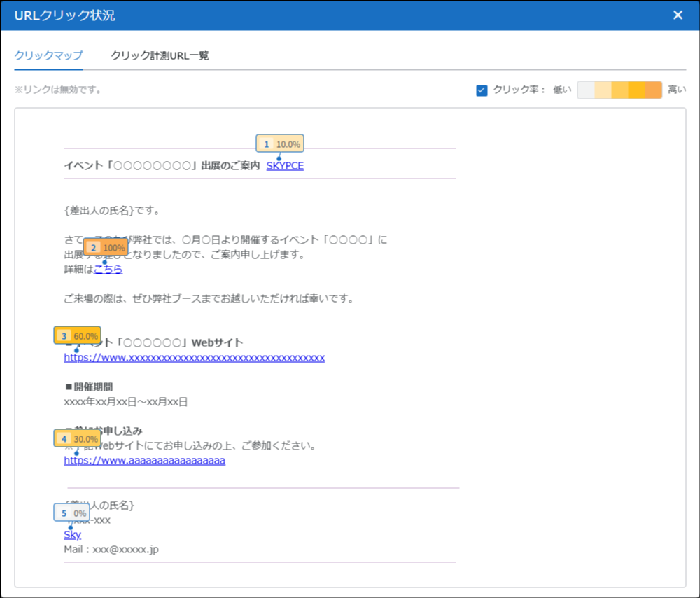Click the number 5 badge showing 0%

pos(72,513)
